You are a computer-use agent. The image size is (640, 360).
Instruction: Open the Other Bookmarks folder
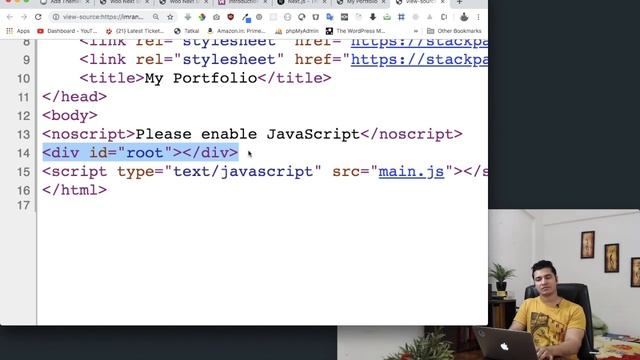[x=454, y=31]
